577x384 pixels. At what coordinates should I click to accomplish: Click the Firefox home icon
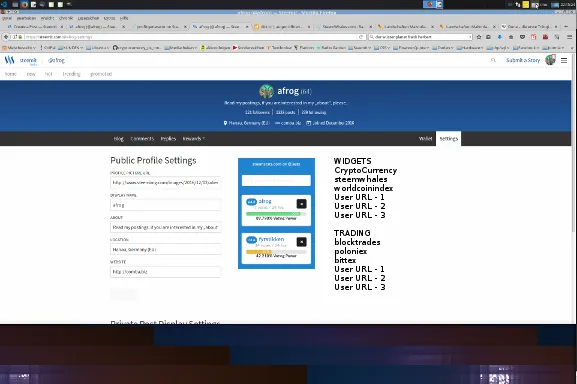pos(511,37)
